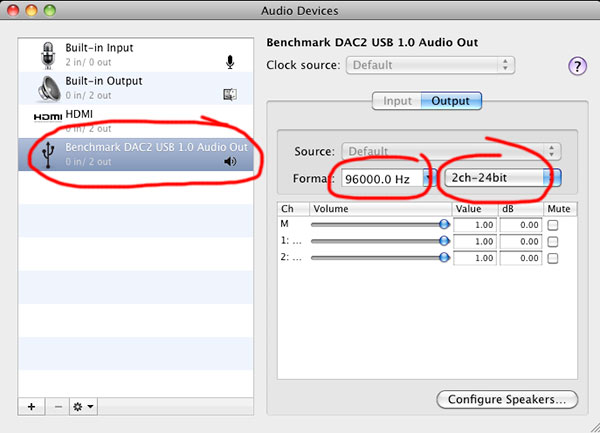Click channel 2 dB field 0.00

[x=521, y=258]
